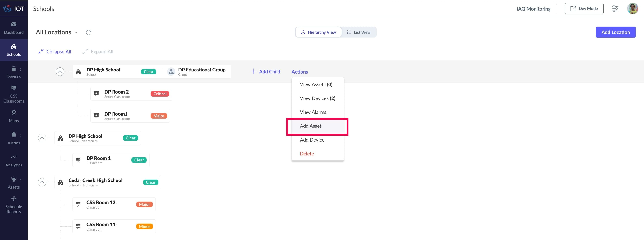Open Maps from the sidebar
Screen dimensions: 644x240
(x=14, y=116)
